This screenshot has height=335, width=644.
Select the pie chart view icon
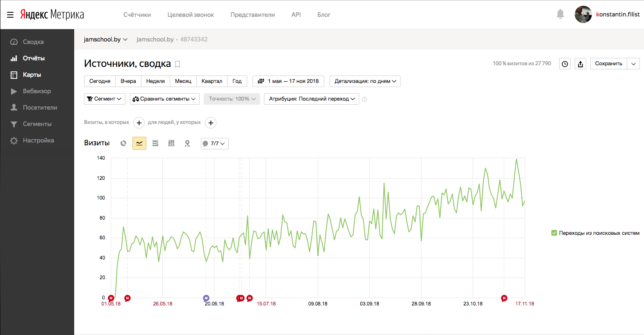point(123,143)
